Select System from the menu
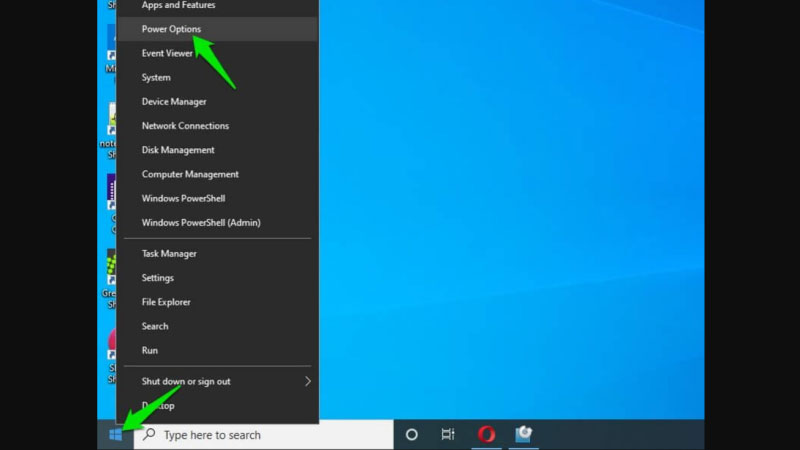 156,78
